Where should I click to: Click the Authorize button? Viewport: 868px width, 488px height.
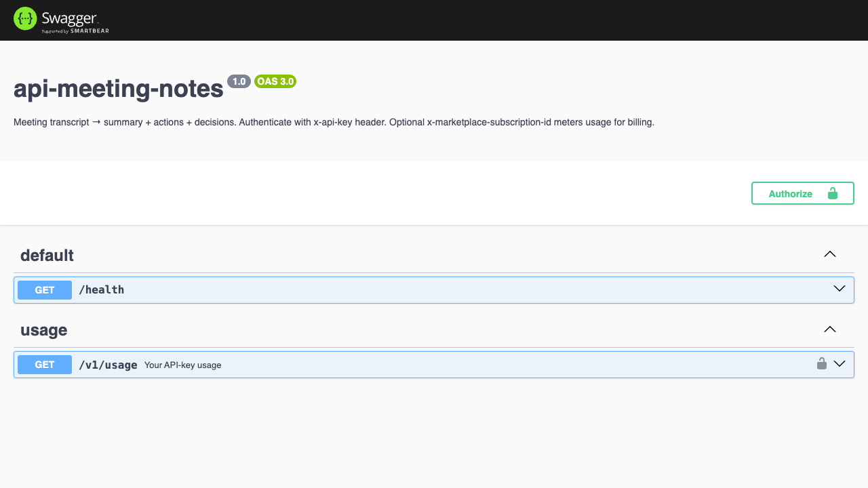803,193
